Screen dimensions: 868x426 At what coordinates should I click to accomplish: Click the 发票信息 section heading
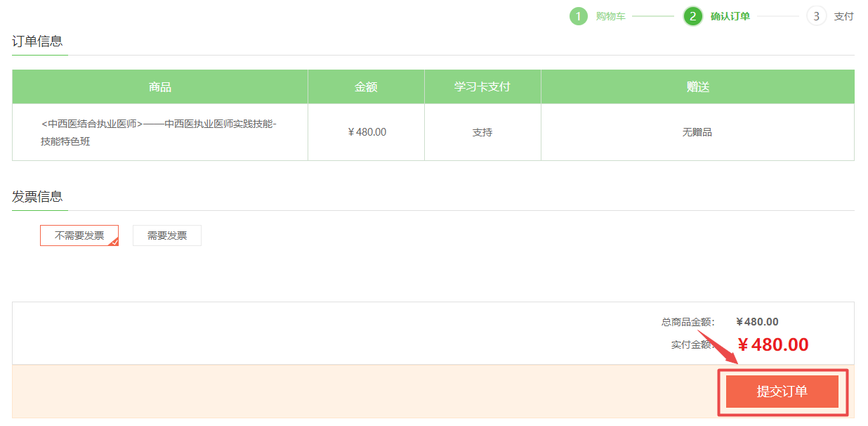(x=37, y=196)
